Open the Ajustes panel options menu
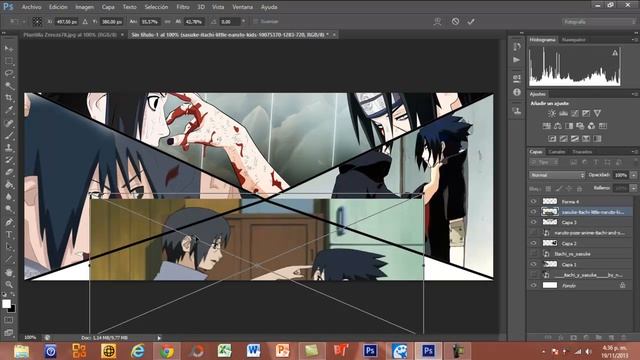Image resolution: width=640 pixels, height=360 pixels. pos(634,94)
